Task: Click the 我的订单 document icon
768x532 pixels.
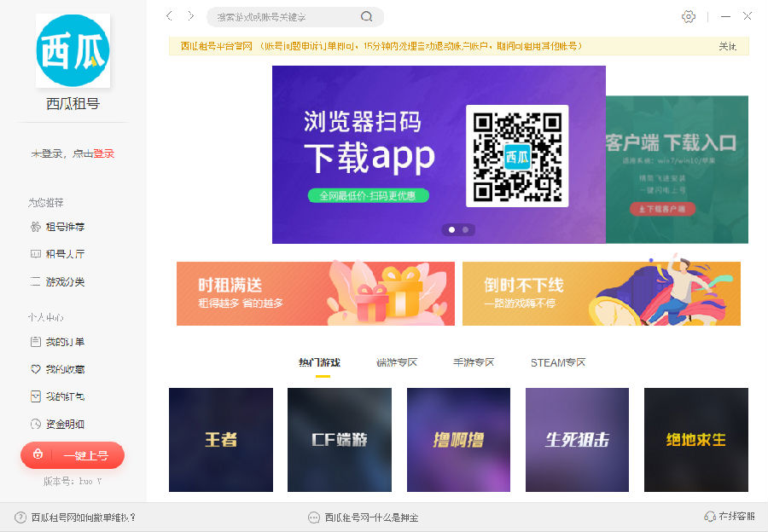Action: click(35, 342)
